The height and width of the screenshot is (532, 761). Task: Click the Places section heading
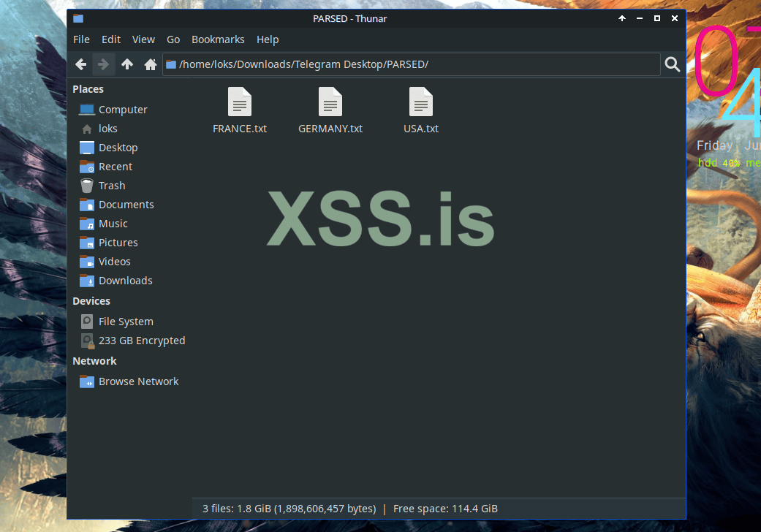tap(88, 88)
